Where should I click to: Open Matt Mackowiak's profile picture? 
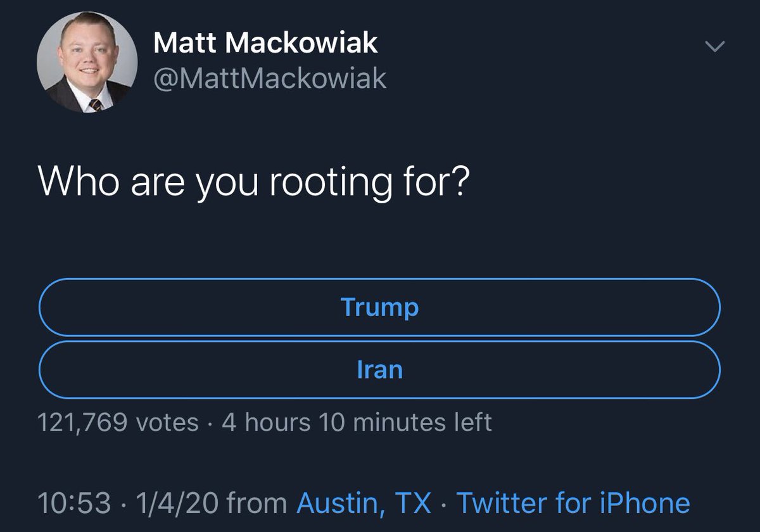tap(87, 61)
